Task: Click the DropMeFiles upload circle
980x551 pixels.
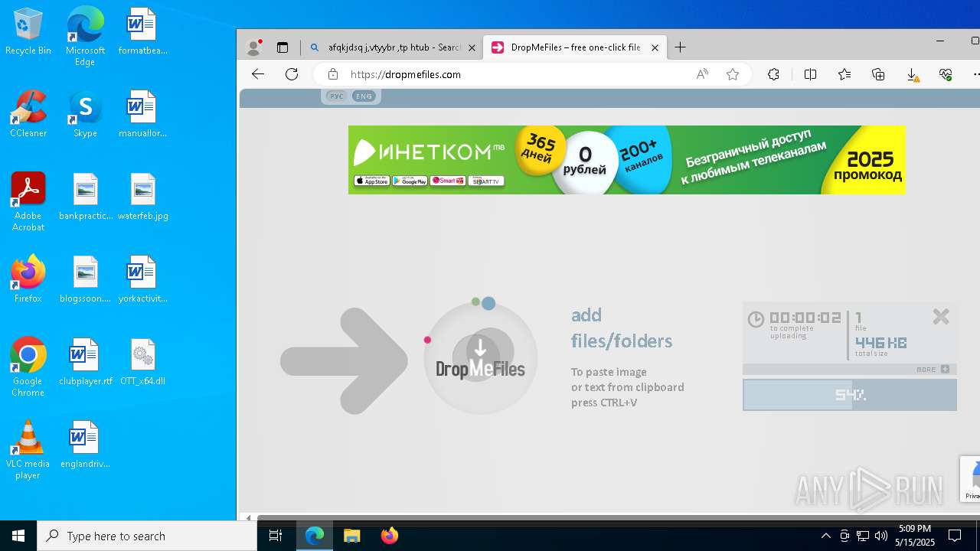Action: pos(481,358)
